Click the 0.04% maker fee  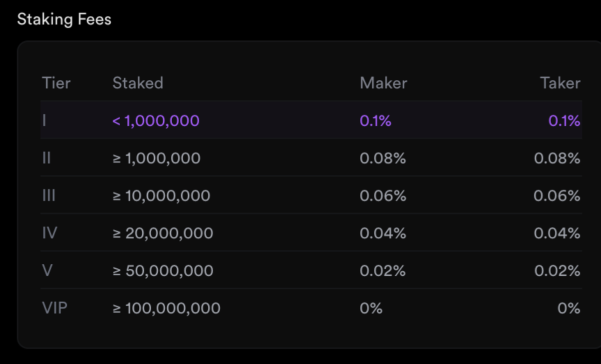tap(383, 233)
